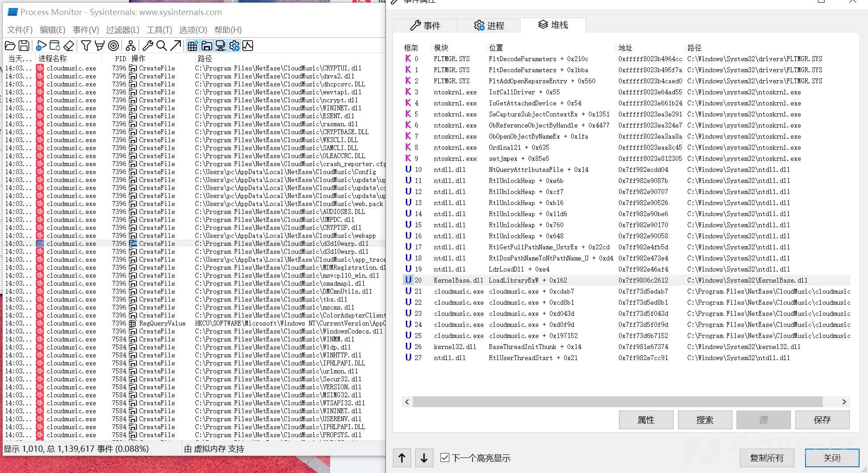
Task: Click the Clear display eraser icon
Action: (69, 46)
